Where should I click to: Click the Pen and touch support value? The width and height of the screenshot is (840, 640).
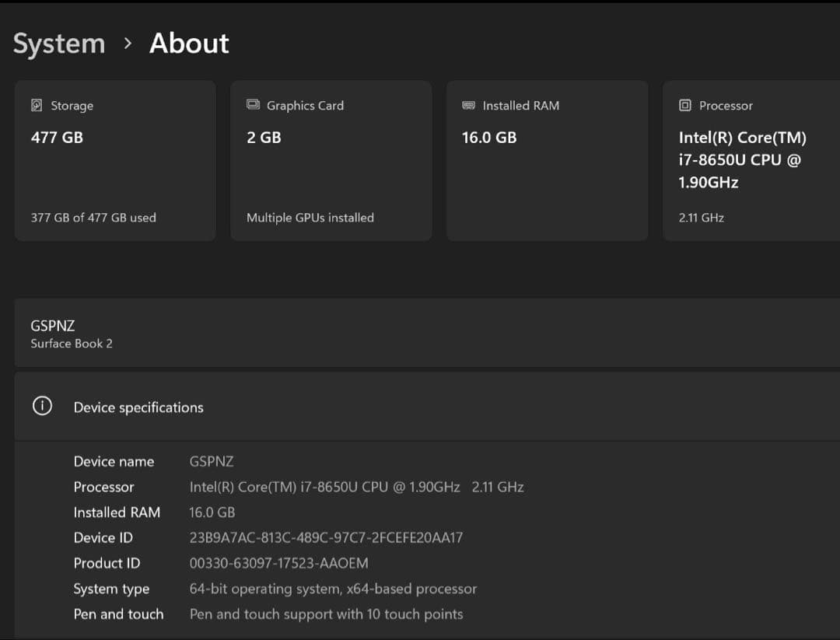[x=326, y=614]
